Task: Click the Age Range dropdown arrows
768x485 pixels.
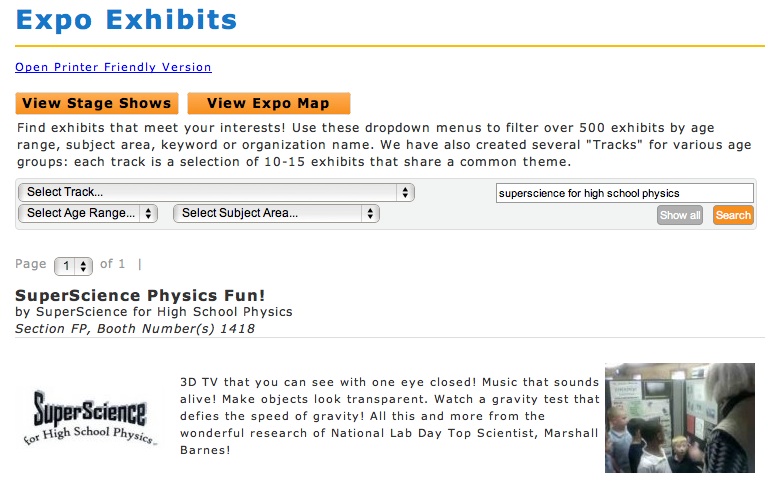Action: (148, 213)
